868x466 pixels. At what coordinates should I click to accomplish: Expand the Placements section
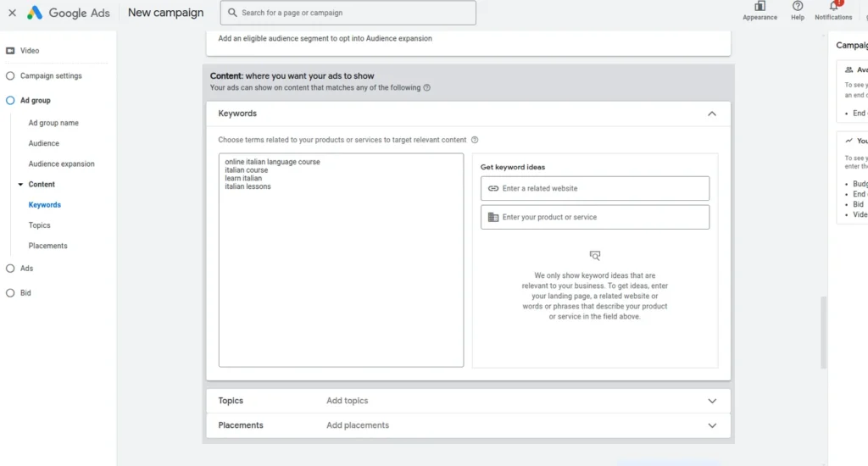pos(711,425)
